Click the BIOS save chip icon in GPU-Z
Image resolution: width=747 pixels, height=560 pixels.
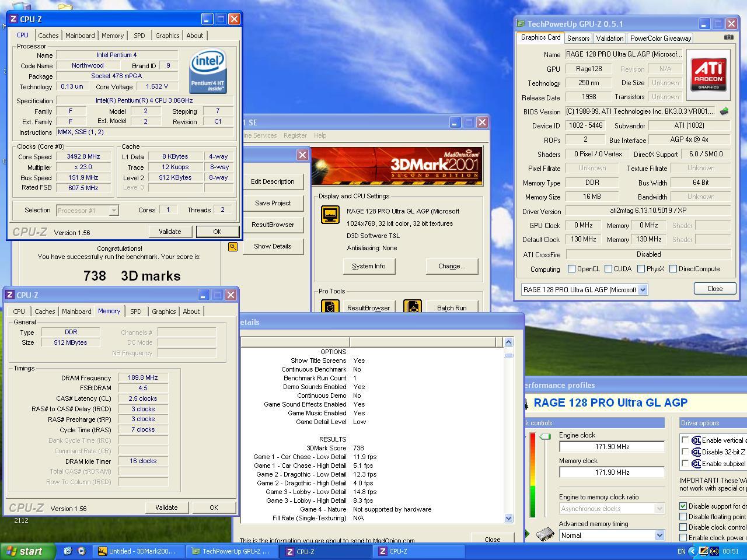[724, 111]
